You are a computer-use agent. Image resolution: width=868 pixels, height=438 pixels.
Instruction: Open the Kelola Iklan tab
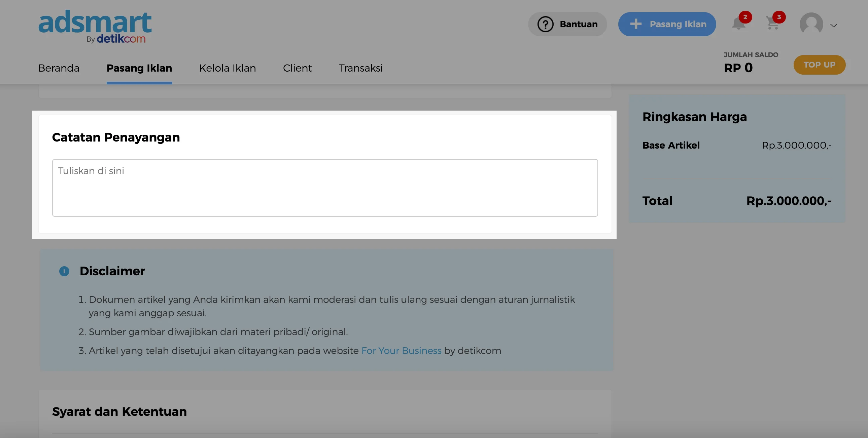228,68
